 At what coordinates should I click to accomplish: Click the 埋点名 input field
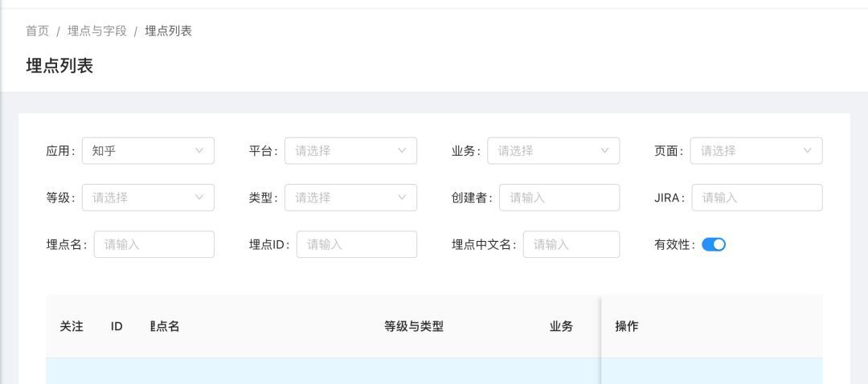[154, 245]
